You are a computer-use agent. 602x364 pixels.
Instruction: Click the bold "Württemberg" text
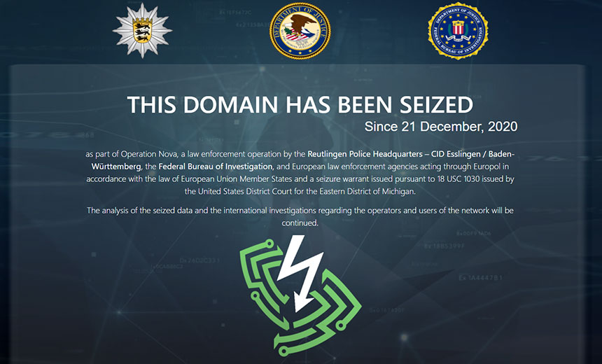click(116, 167)
